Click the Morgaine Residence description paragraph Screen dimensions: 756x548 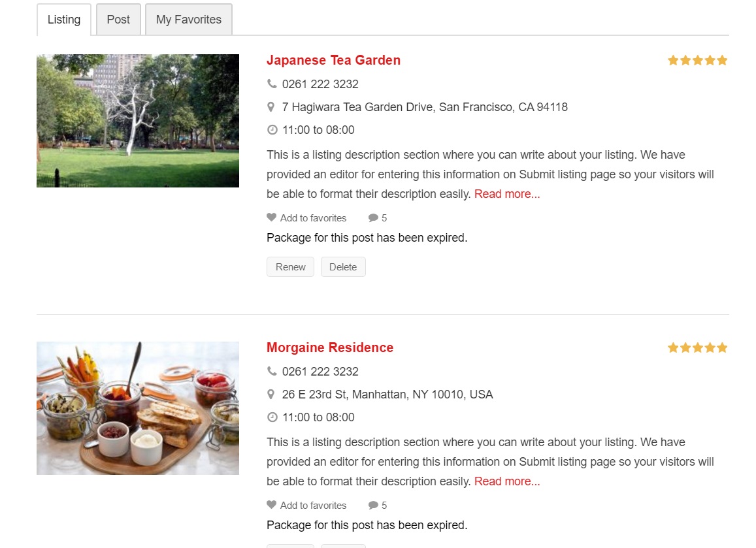coord(490,461)
